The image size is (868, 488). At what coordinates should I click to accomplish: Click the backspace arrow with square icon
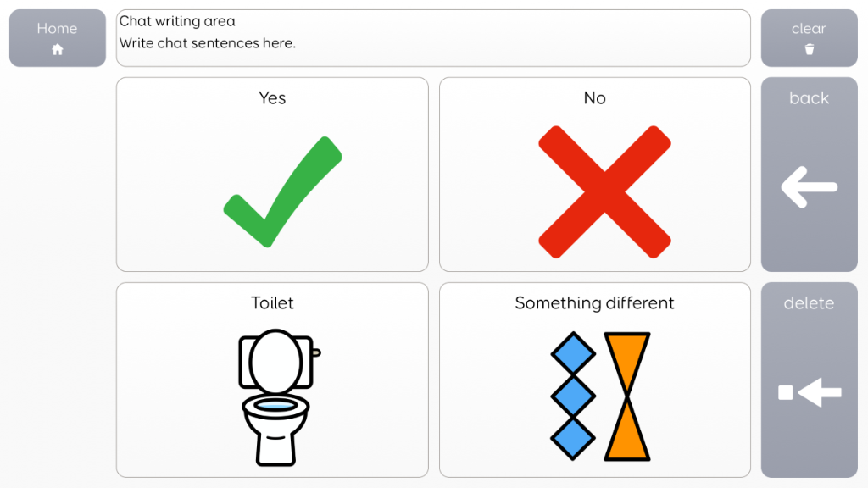tap(810, 392)
